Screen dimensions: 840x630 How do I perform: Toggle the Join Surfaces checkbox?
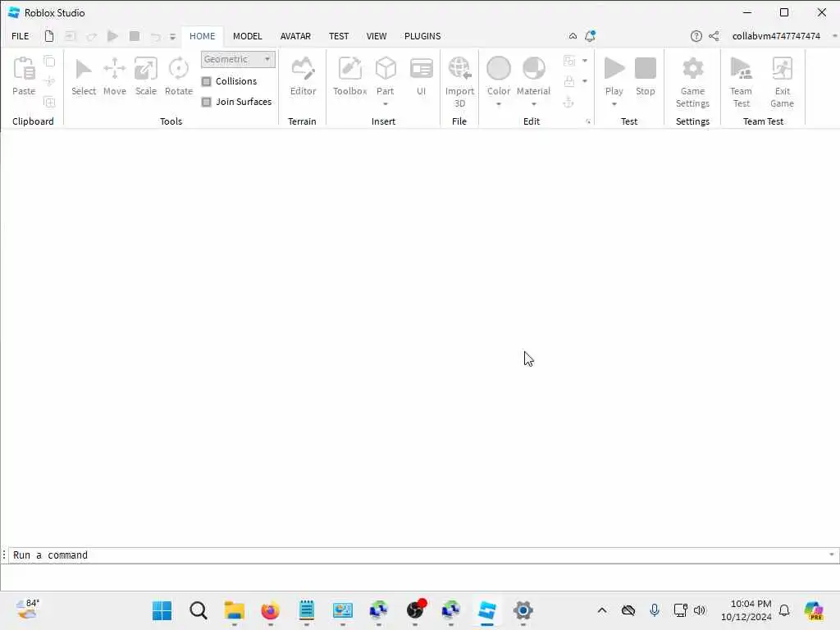[x=206, y=102]
